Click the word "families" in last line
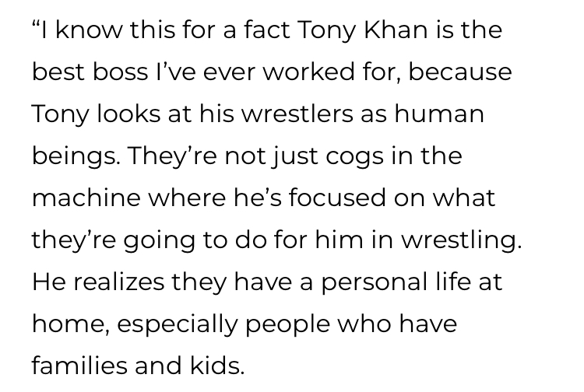 (x=79, y=366)
